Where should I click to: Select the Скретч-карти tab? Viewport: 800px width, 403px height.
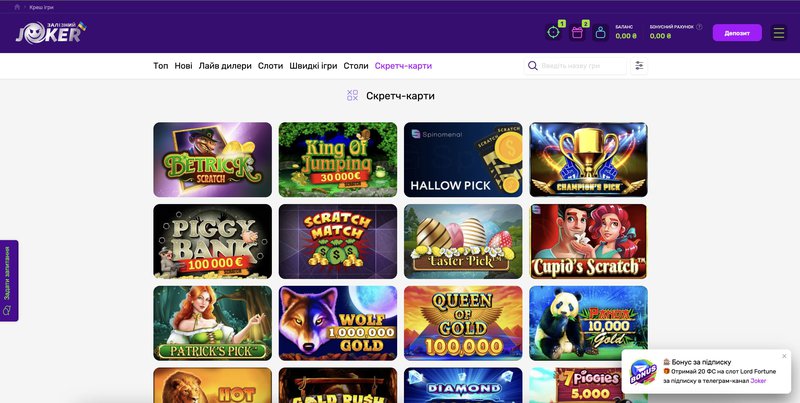pos(403,66)
